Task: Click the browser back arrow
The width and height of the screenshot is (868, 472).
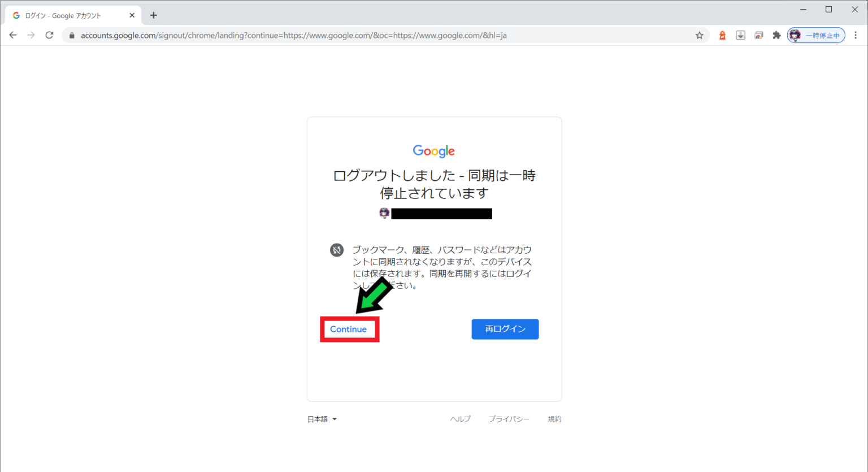Action: pyautogui.click(x=12, y=35)
